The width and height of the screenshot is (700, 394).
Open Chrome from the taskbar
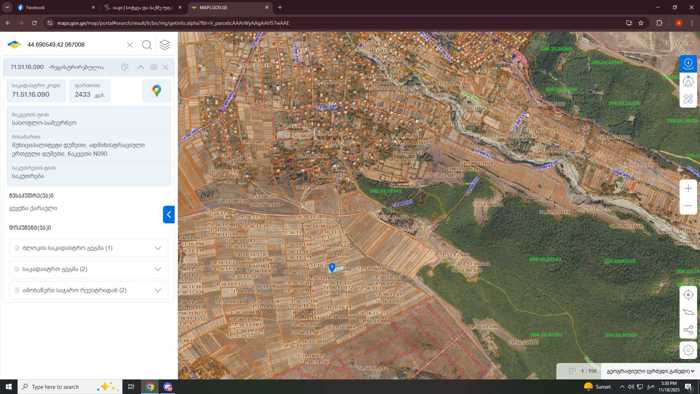tap(150, 387)
